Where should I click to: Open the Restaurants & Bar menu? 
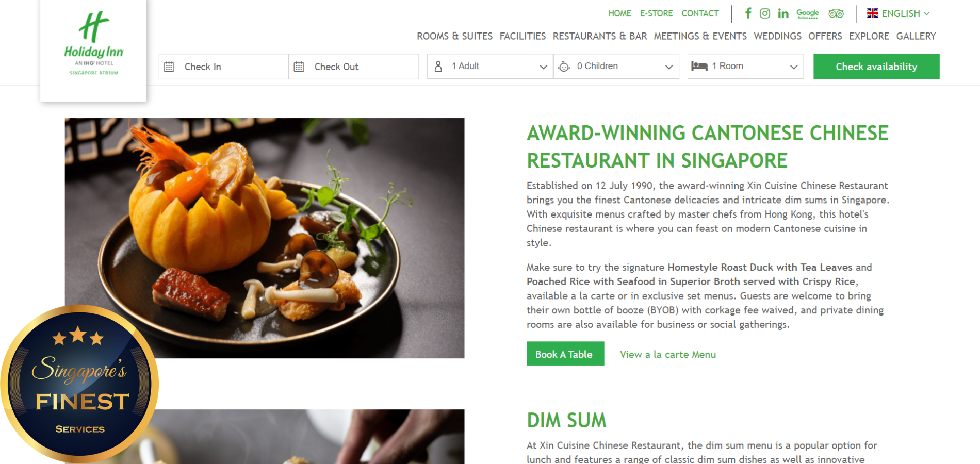(600, 36)
